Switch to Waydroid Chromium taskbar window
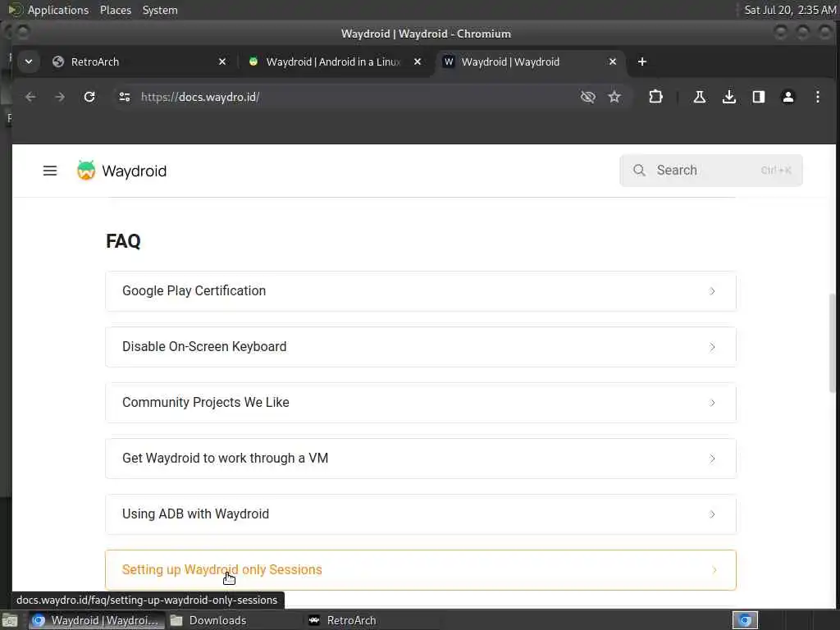Viewport: 840px width, 630px height. coord(97,620)
